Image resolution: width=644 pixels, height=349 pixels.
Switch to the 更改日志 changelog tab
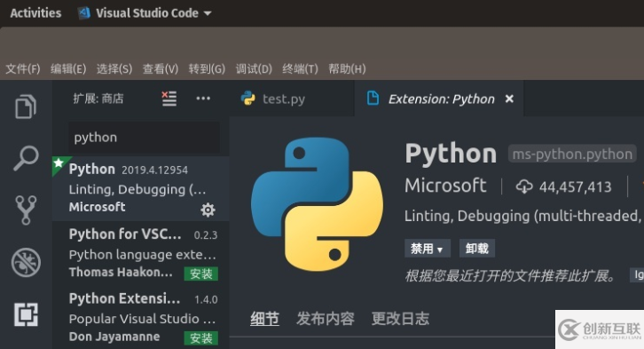pyautogui.click(x=400, y=319)
